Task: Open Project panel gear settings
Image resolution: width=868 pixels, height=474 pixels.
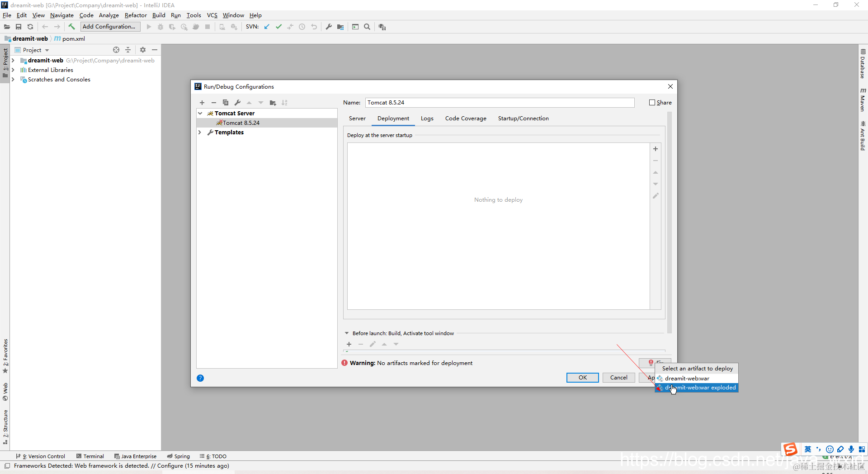Action: (143, 50)
